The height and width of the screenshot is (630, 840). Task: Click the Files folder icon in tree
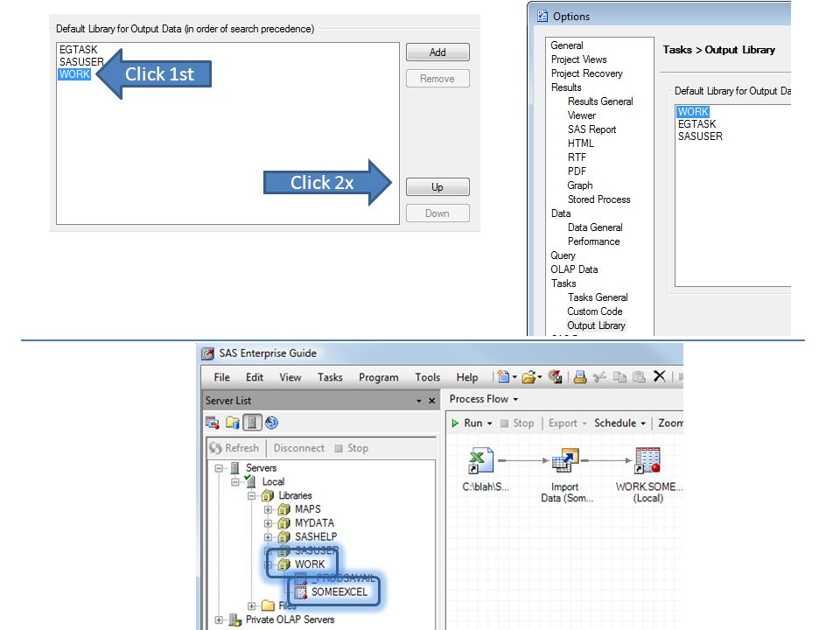[x=268, y=605]
